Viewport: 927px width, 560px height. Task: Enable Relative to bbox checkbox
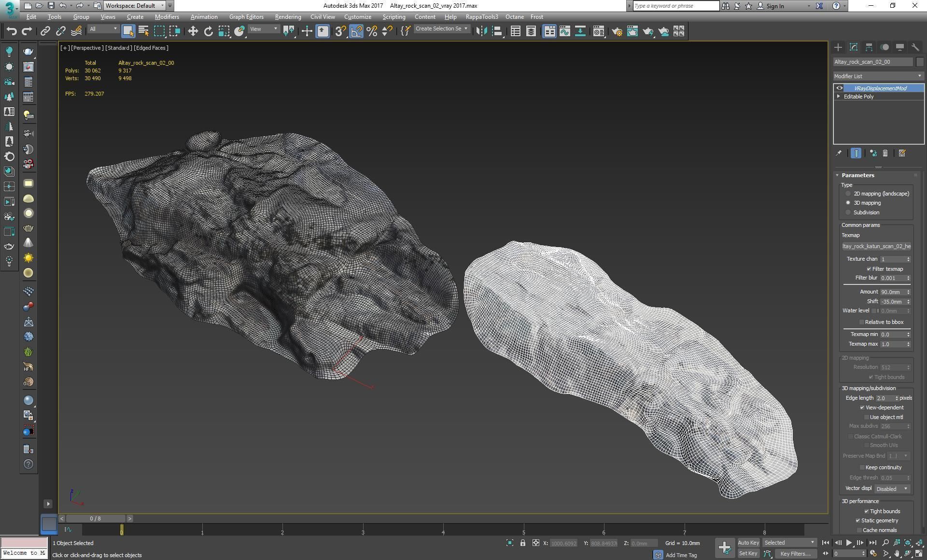click(x=861, y=322)
